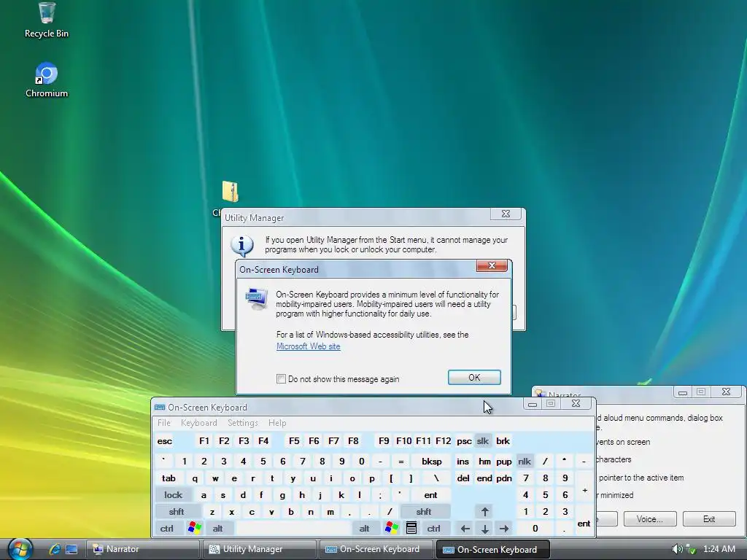Image resolution: width=747 pixels, height=560 pixels.
Task: Click the letter m key
Action: coord(330,511)
